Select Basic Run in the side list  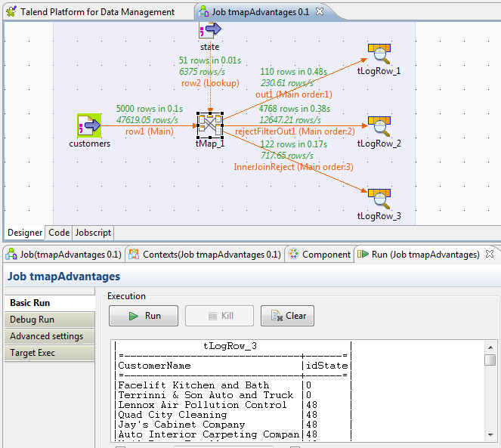click(50, 303)
